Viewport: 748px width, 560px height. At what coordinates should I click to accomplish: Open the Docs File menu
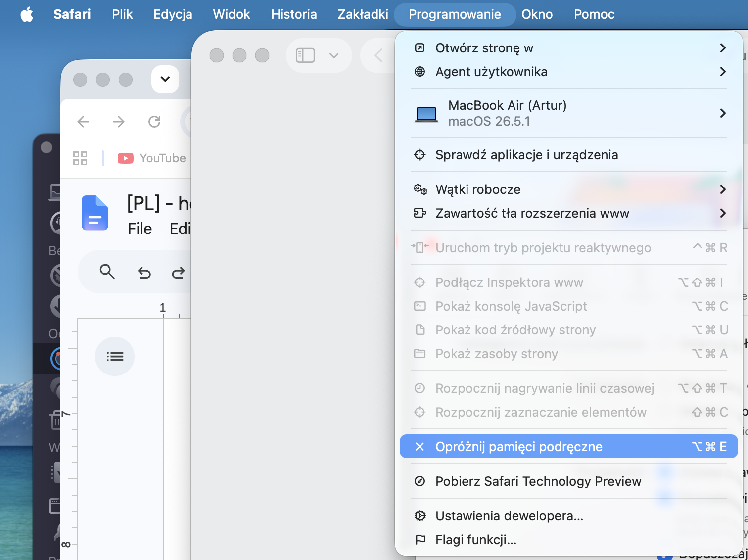pyautogui.click(x=140, y=229)
